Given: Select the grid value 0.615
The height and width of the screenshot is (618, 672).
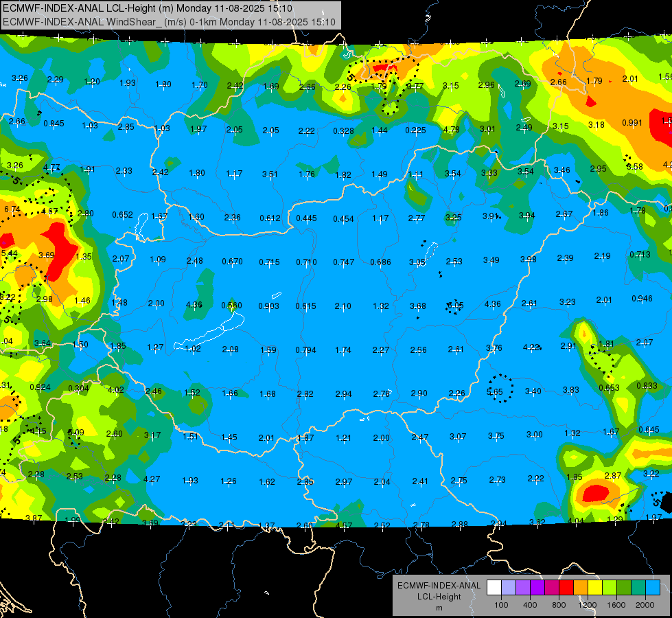Looking at the screenshot, I should click(x=305, y=306).
